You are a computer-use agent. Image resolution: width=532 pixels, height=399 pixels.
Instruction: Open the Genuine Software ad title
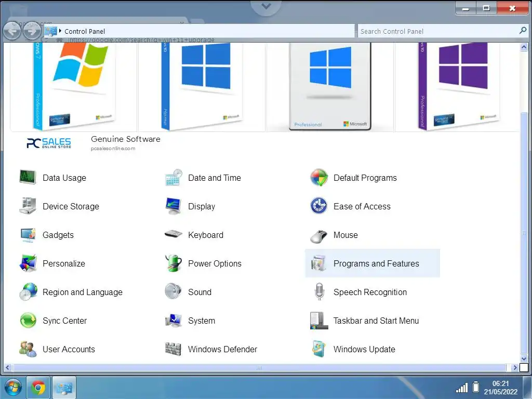click(x=126, y=139)
